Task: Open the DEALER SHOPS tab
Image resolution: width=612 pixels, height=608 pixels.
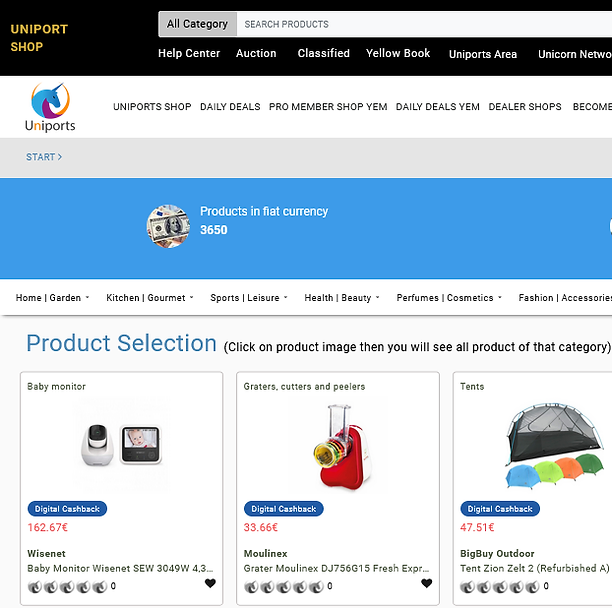Action: click(525, 107)
